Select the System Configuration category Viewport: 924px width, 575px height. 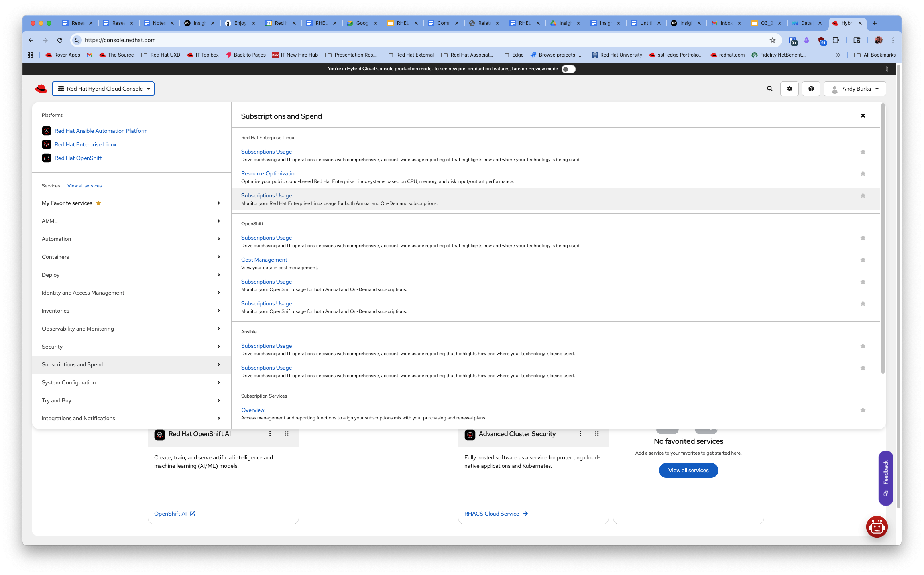point(131,382)
